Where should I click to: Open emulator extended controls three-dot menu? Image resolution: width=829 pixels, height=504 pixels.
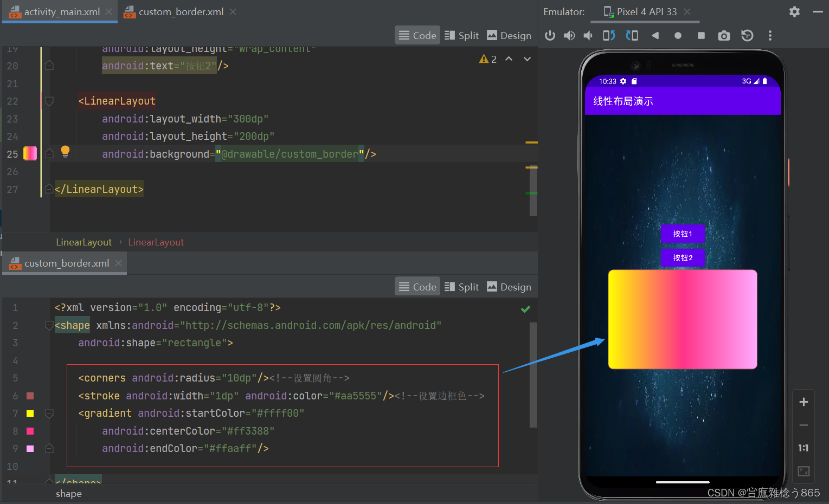coord(770,35)
